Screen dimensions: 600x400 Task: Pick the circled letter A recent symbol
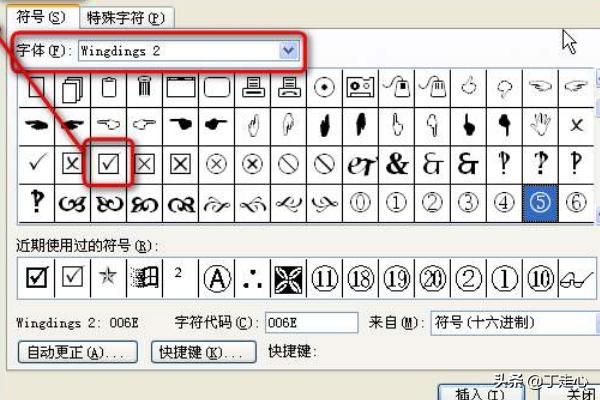coord(217,278)
